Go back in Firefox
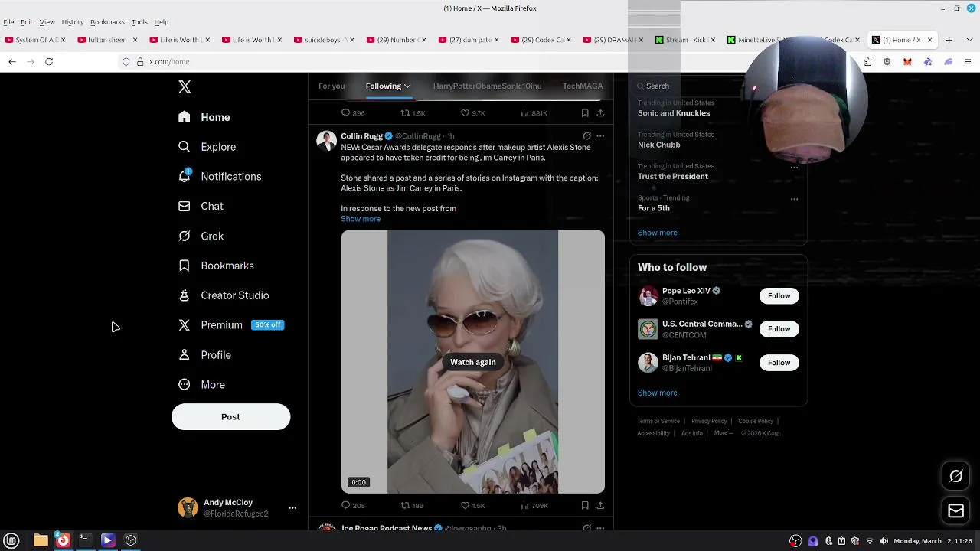Screen dimensions: 980x551 click(x=12, y=61)
